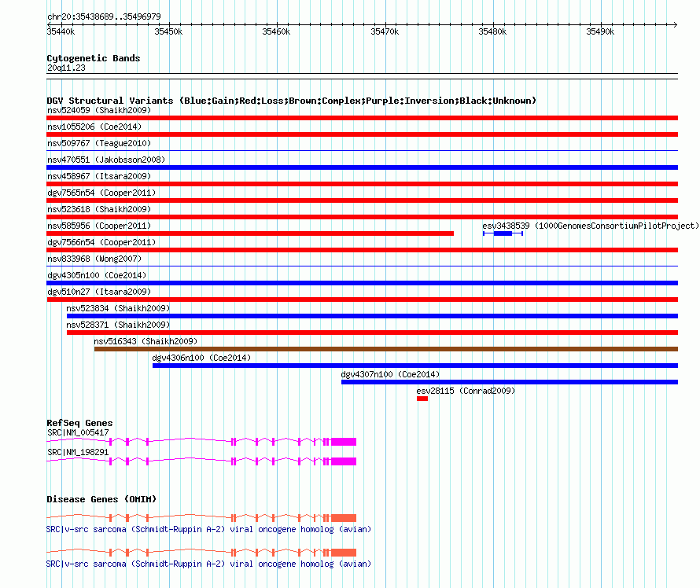The width and height of the screenshot is (700, 588).
Task: Open the dgv4306n100 (Coe2014) blue bar
Action: [415, 366]
